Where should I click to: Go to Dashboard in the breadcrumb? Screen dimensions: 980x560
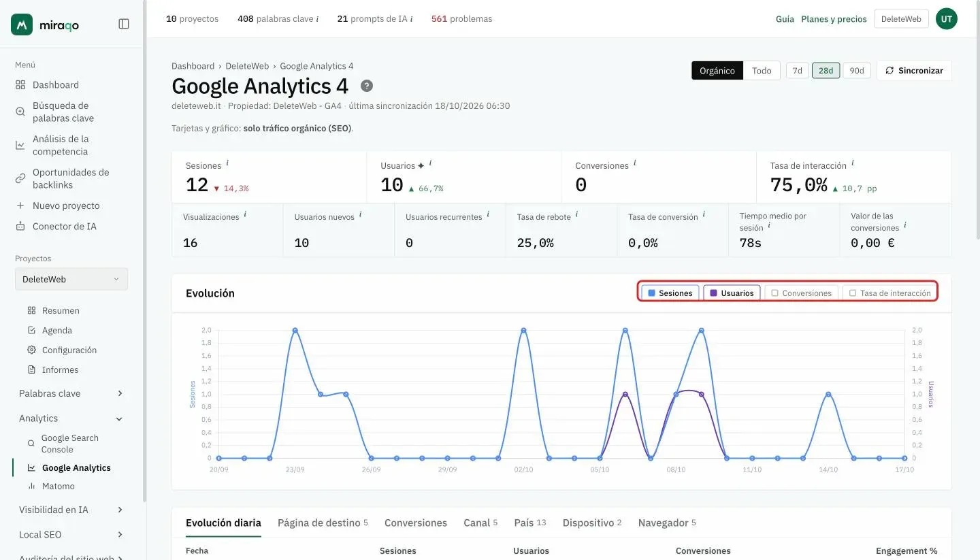(193, 66)
